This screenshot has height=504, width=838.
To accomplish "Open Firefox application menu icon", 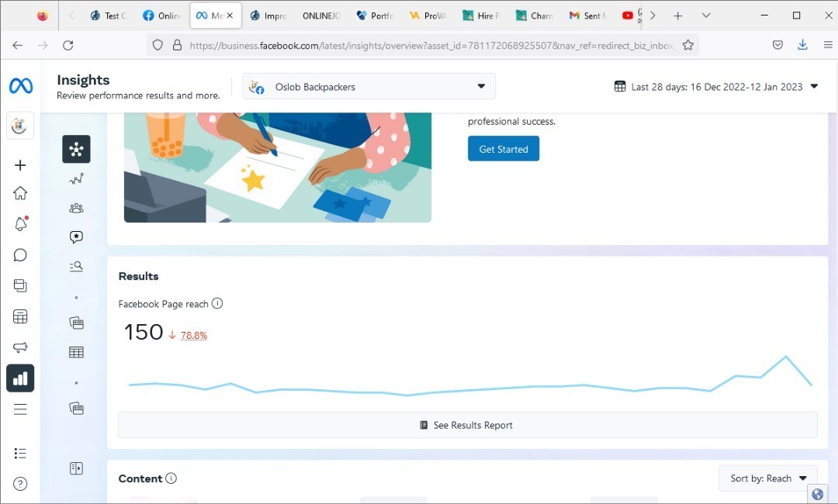I will [x=828, y=46].
